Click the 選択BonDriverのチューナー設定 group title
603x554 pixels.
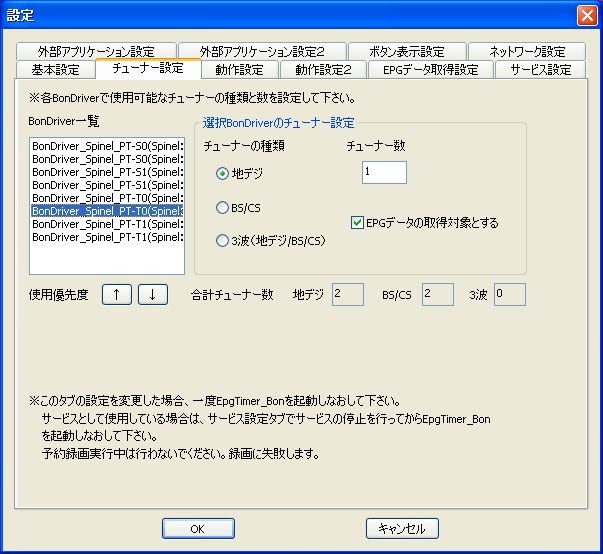[x=278, y=123]
